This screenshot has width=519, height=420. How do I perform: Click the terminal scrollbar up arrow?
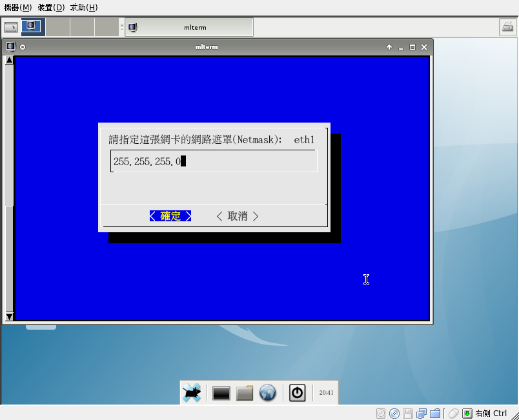tap(9, 60)
